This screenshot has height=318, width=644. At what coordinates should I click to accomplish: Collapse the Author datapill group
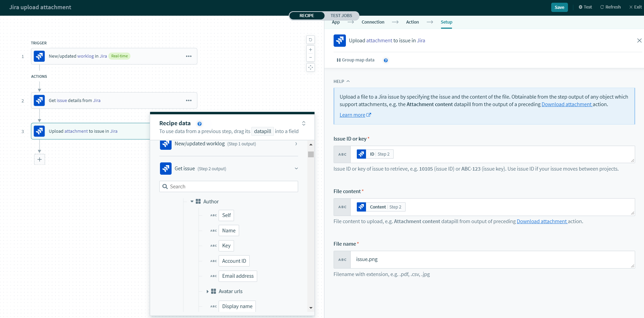tap(192, 201)
